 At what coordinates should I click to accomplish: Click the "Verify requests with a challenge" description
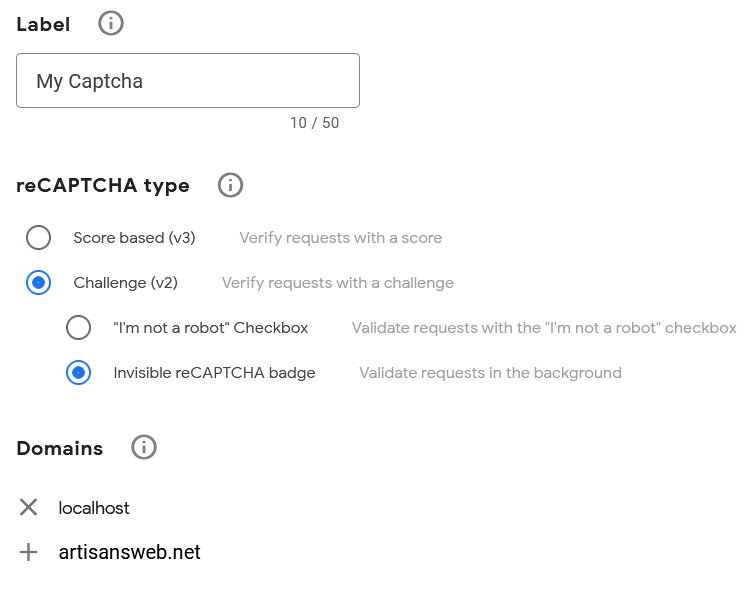(337, 283)
